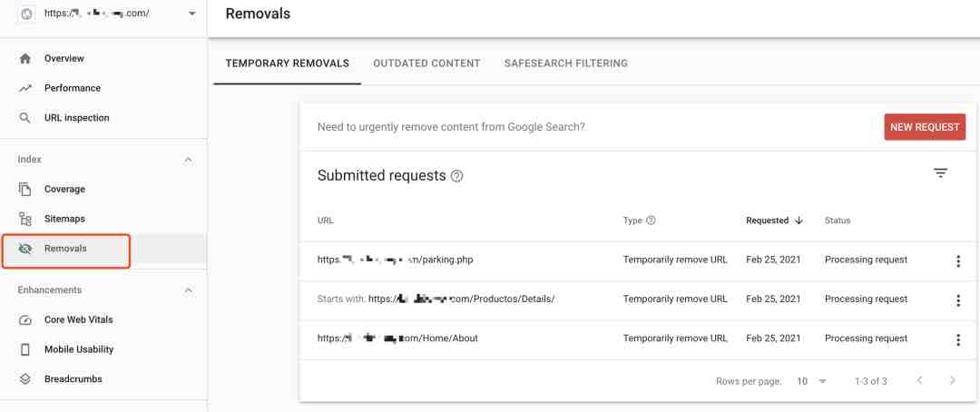Viewport: 980px width, 412px height.
Task: Select URL inspection search icon
Action: point(25,118)
